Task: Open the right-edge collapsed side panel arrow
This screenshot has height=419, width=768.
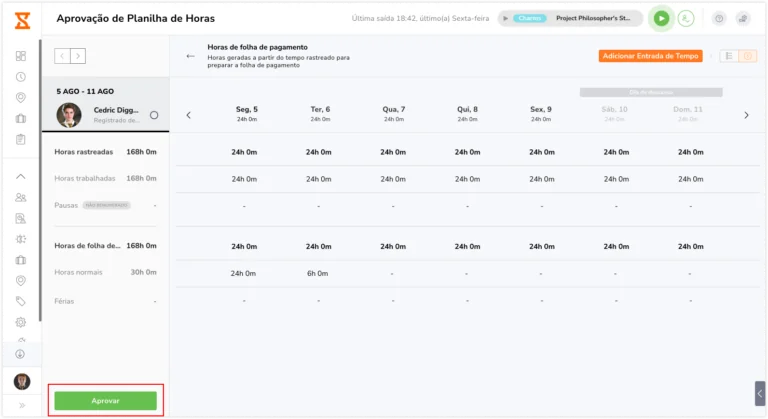Action: 760,394
